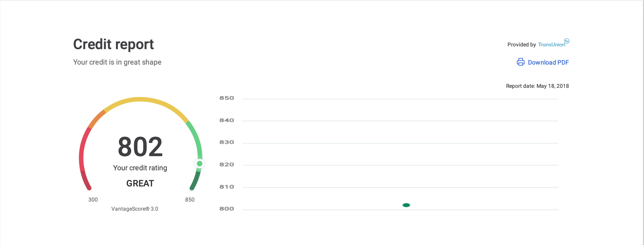Screen dimensions: 644x245
Task: Click the Report date May 18, 2018 text
Action: 537,86
